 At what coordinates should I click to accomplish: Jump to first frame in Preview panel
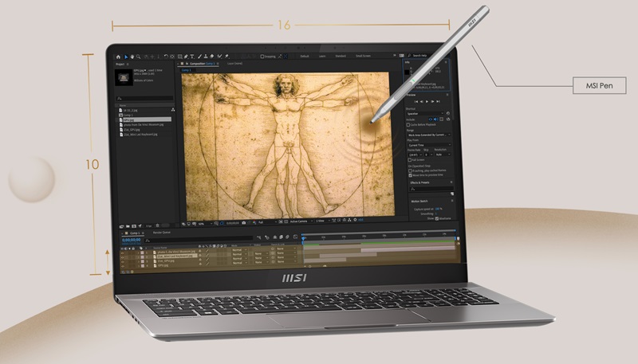coord(416,102)
